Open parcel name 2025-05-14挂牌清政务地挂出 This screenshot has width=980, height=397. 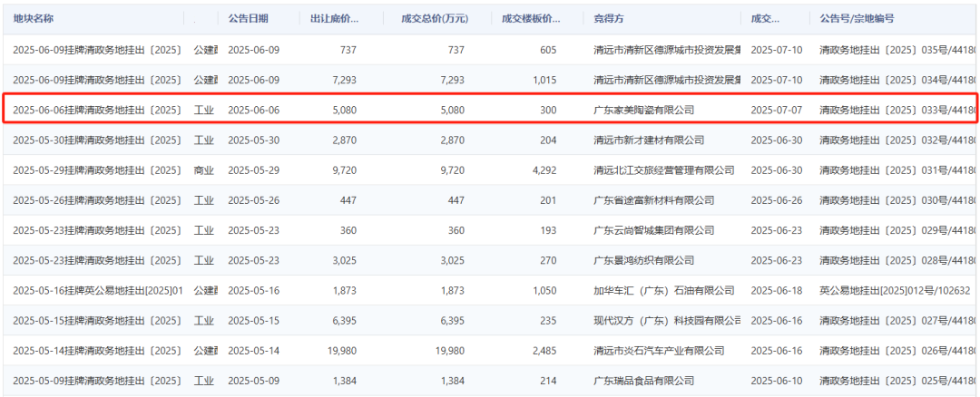pos(97,350)
